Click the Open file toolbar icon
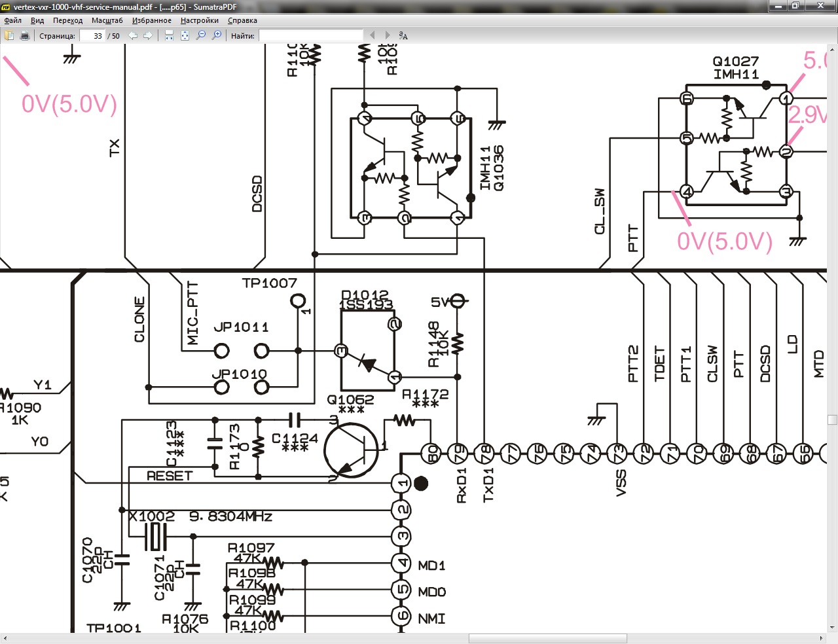Image resolution: width=838 pixels, height=644 pixels. [x=10, y=35]
